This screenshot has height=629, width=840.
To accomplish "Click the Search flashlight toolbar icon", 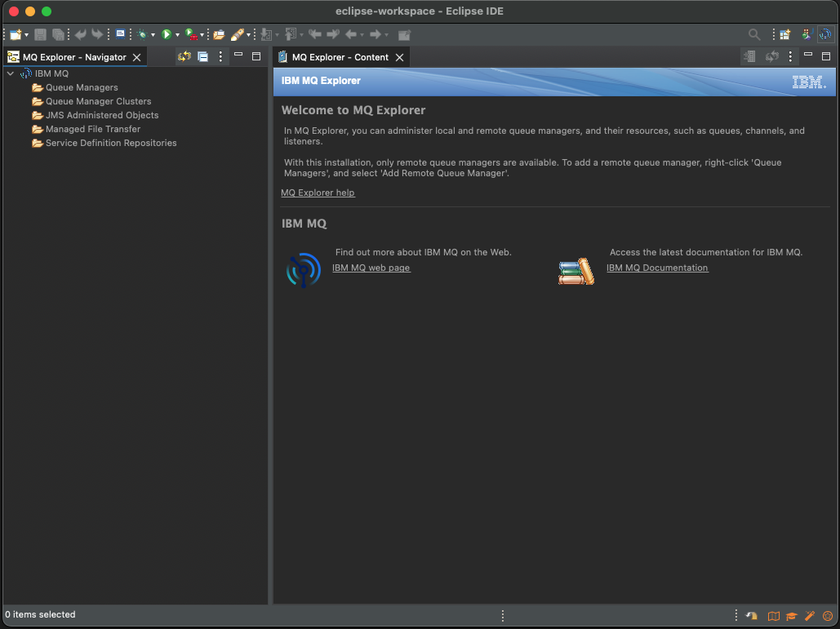I will click(238, 35).
